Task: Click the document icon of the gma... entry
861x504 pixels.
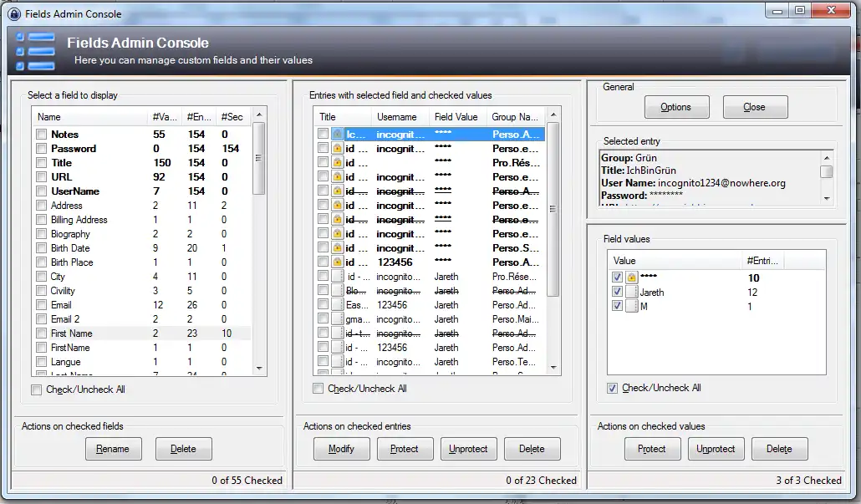Action: coord(337,319)
